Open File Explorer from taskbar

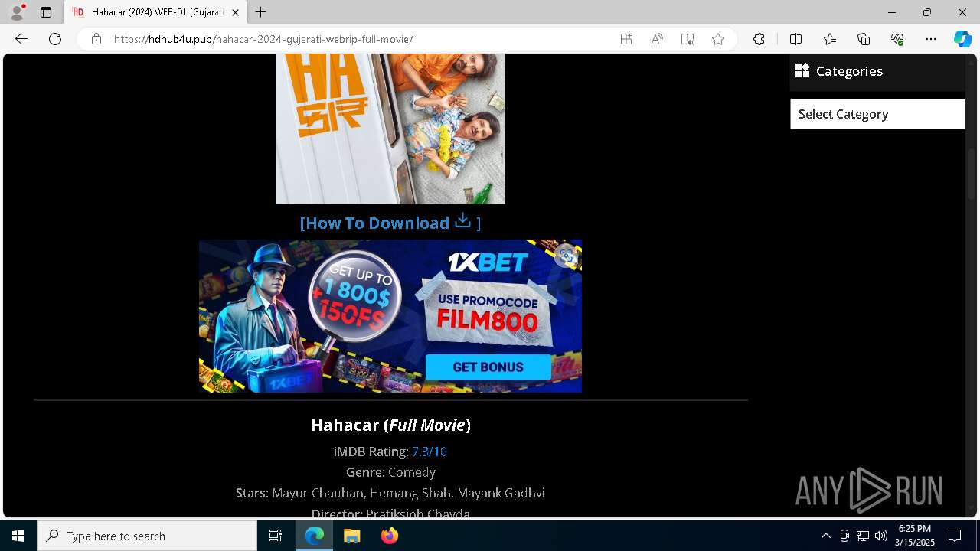(352, 536)
